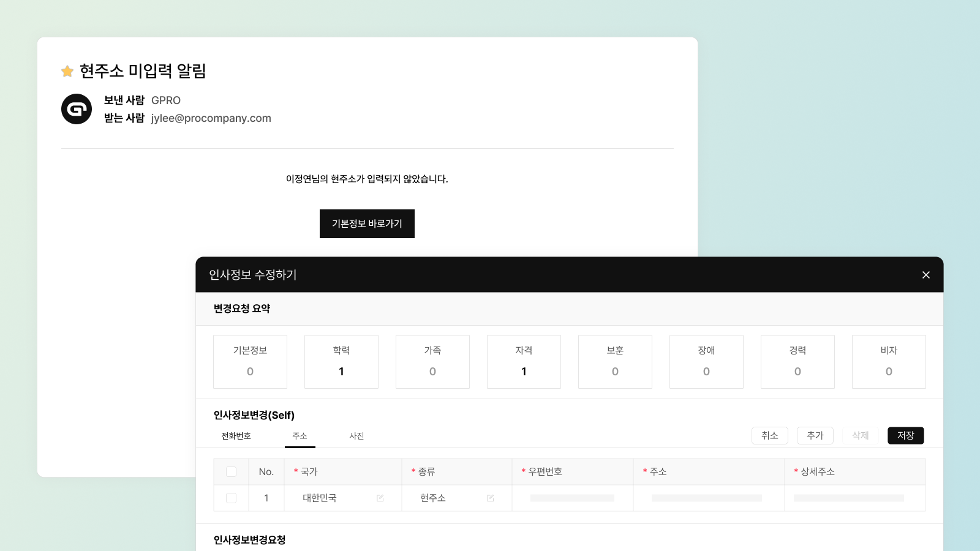The width and height of the screenshot is (980, 551).
Task: Open the 경력 summary card
Action: (797, 362)
